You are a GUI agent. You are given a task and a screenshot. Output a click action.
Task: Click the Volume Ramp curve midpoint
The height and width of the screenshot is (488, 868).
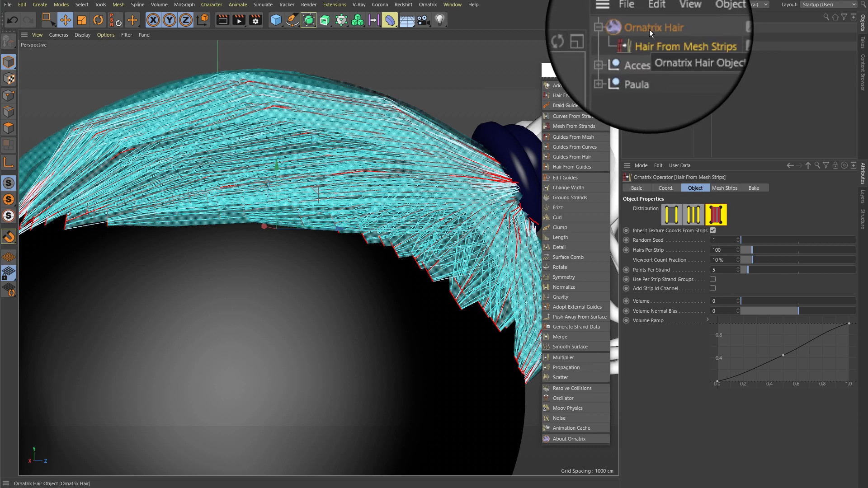tap(783, 355)
